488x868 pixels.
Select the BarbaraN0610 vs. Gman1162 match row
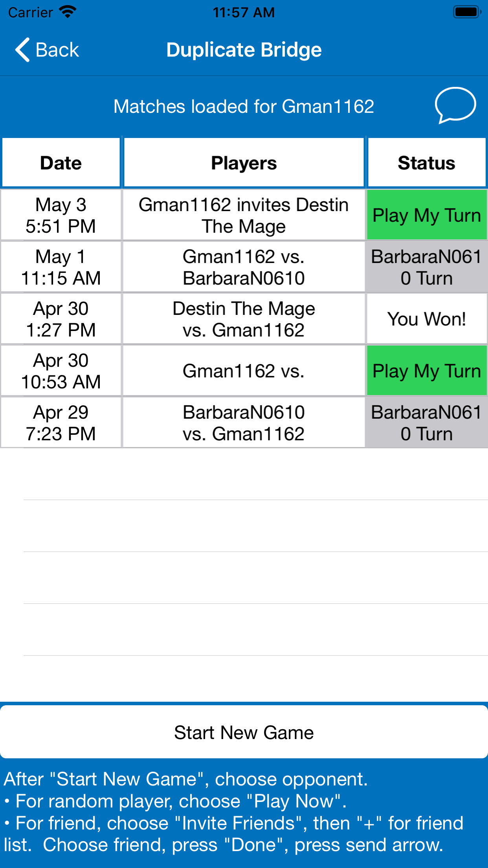pos(244,423)
